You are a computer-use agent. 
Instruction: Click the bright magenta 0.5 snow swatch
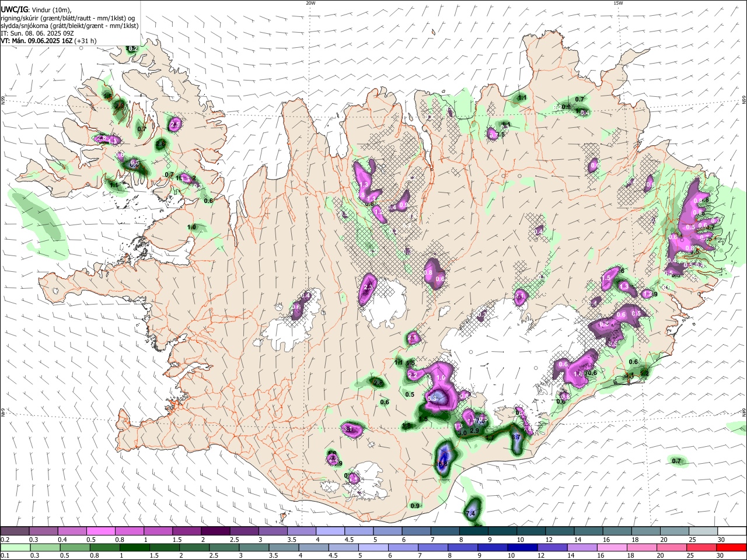point(102,531)
